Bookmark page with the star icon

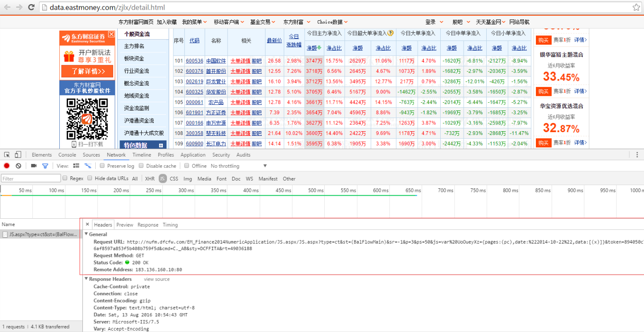pos(636,7)
